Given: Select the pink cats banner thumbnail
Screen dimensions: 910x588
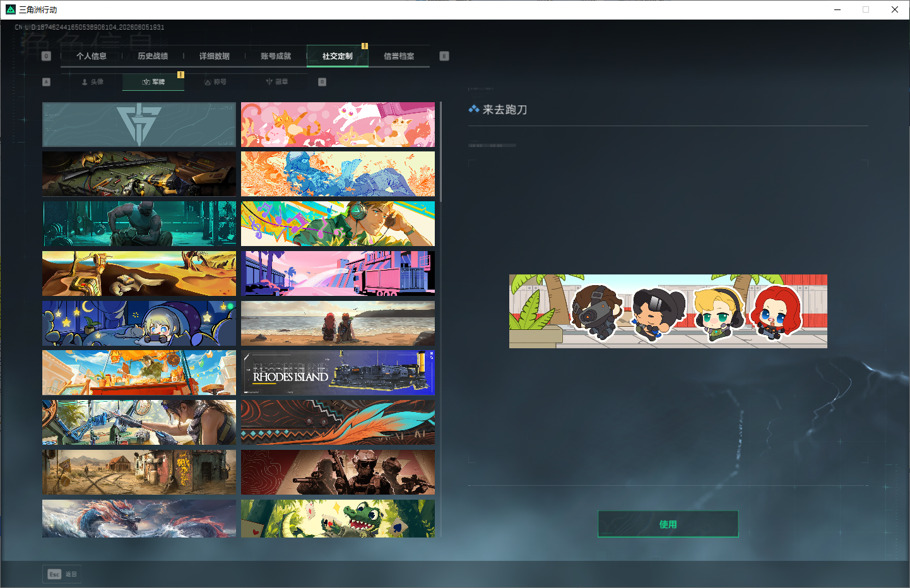Looking at the screenshot, I should pos(338,125).
